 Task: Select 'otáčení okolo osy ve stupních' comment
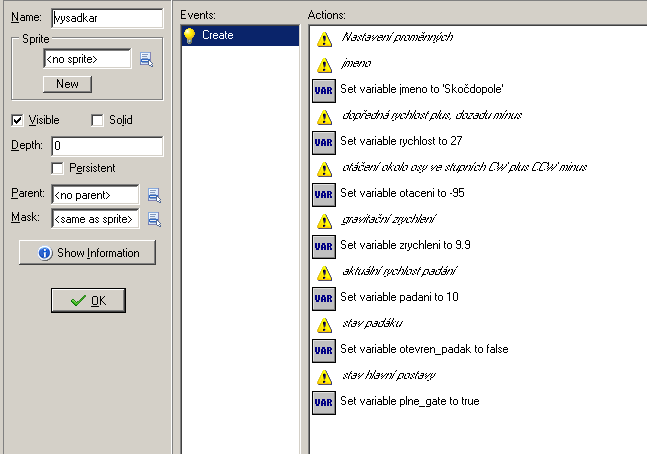(465, 167)
